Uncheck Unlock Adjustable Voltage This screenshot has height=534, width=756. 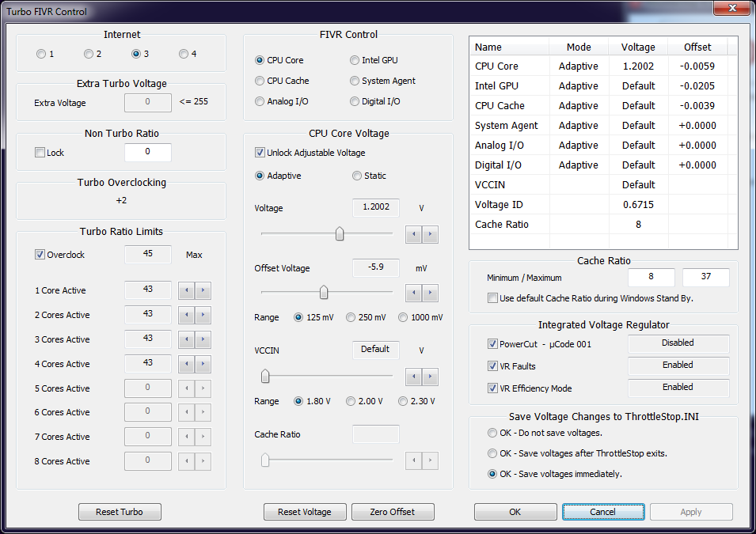coord(260,153)
